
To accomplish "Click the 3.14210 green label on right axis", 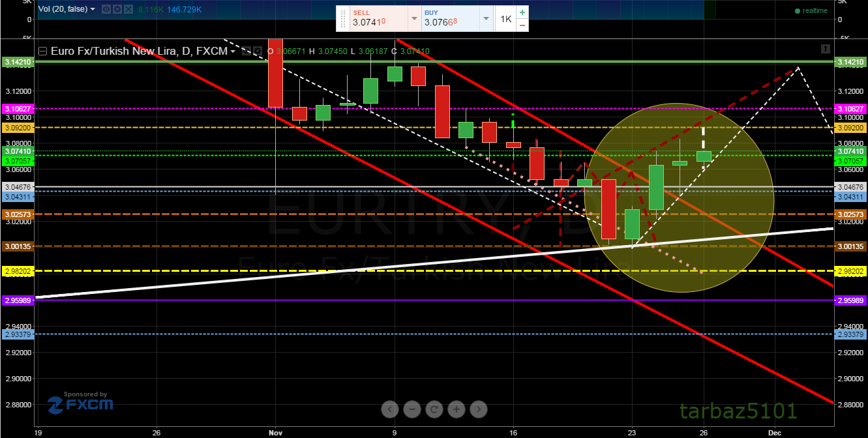I will (850, 62).
